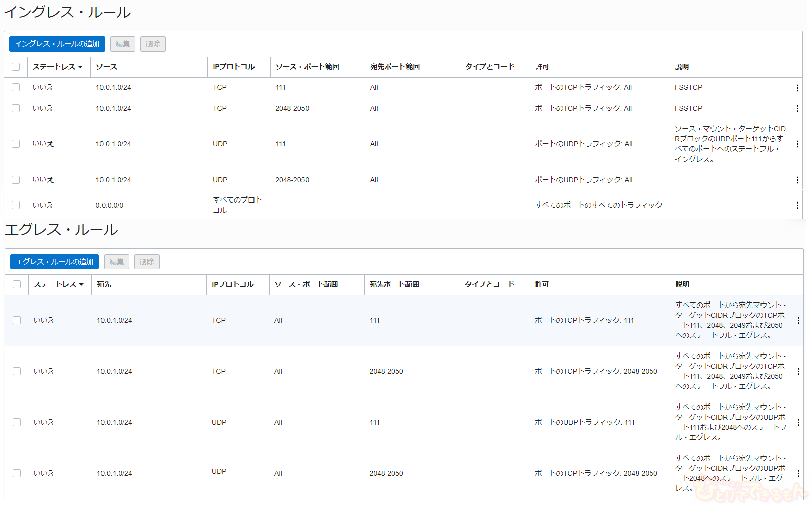The width and height of the screenshot is (812, 505).
Task: Click the ingress ソース column header
Action: (107, 67)
